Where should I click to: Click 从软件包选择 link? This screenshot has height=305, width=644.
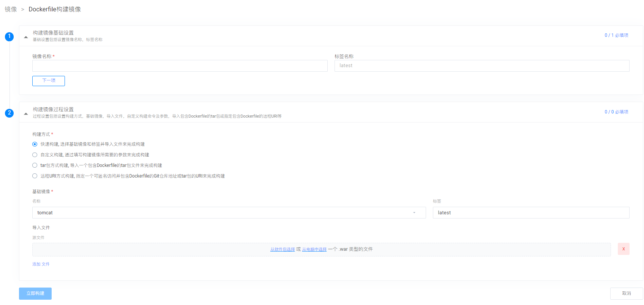coord(283,249)
